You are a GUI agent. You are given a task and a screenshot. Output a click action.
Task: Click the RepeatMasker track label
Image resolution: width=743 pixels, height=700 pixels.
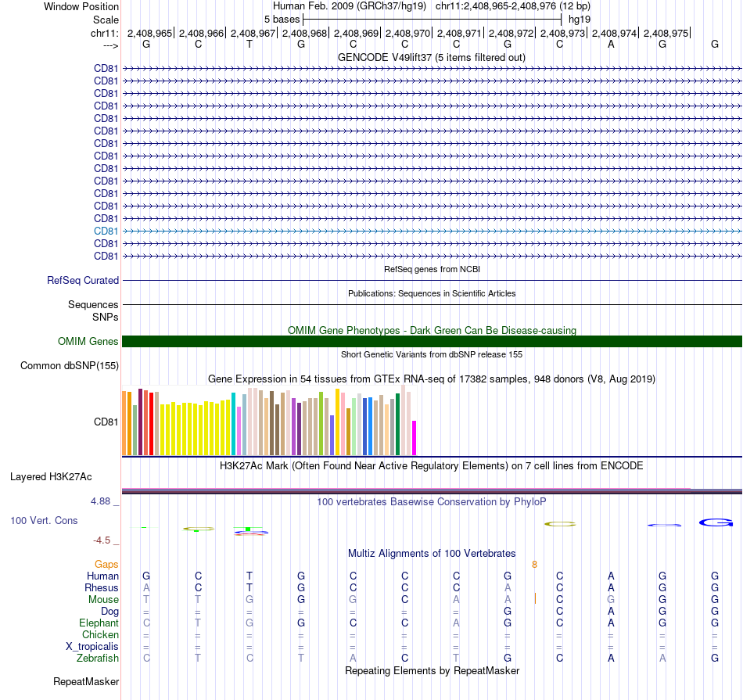tap(86, 681)
